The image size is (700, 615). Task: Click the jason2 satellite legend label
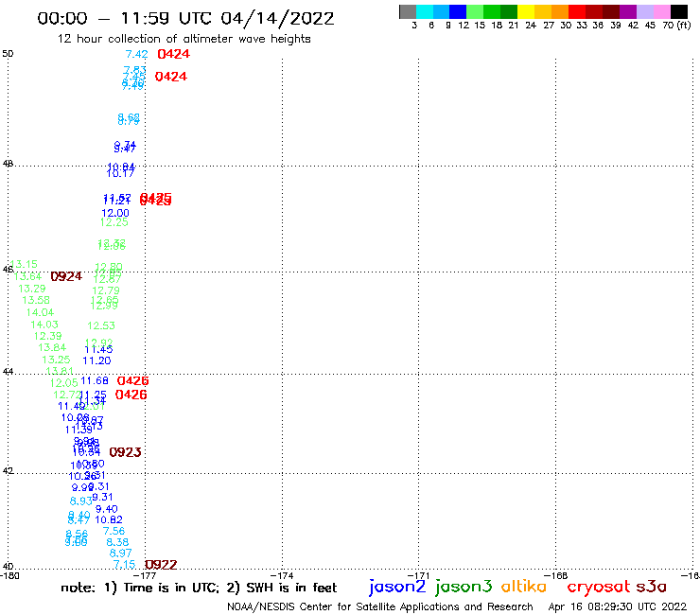[x=397, y=587]
